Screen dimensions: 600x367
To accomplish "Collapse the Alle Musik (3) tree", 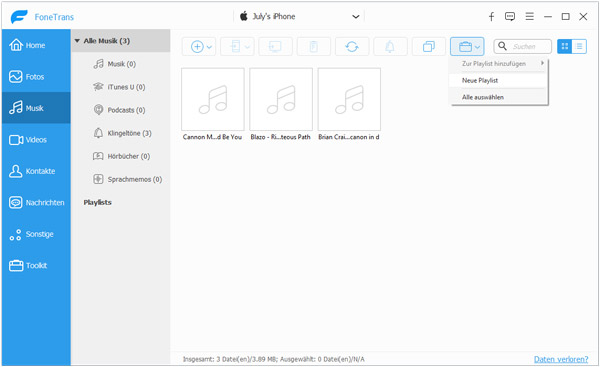I will pos(77,41).
